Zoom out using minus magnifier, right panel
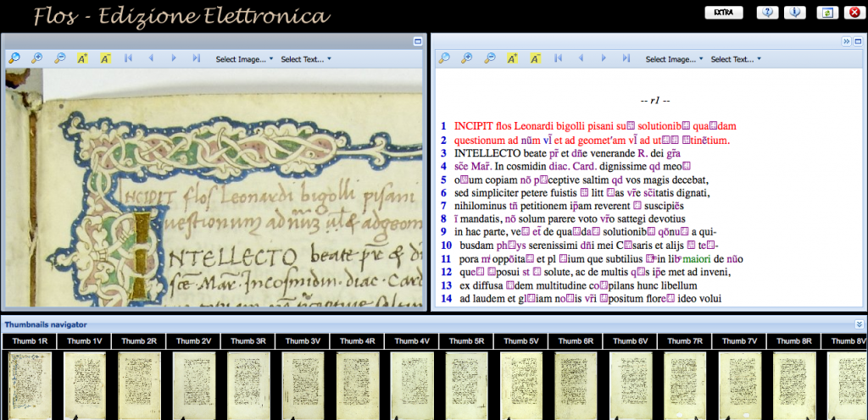The width and height of the screenshot is (868, 420). coord(489,58)
